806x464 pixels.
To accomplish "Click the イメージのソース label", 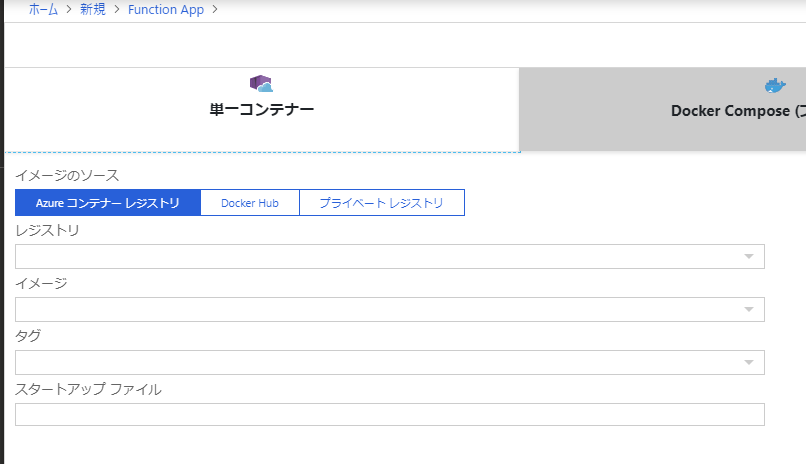I will coord(67,176).
